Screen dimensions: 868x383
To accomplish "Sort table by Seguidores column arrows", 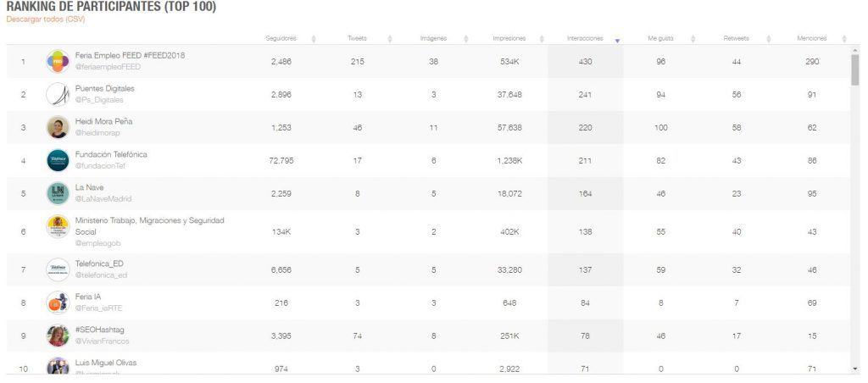I will (x=314, y=39).
